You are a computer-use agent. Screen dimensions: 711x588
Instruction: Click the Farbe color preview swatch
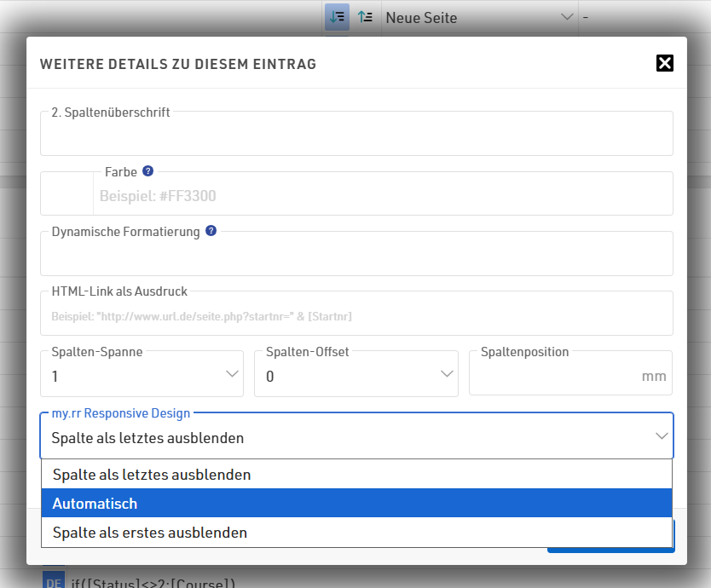[x=67, y=194]
